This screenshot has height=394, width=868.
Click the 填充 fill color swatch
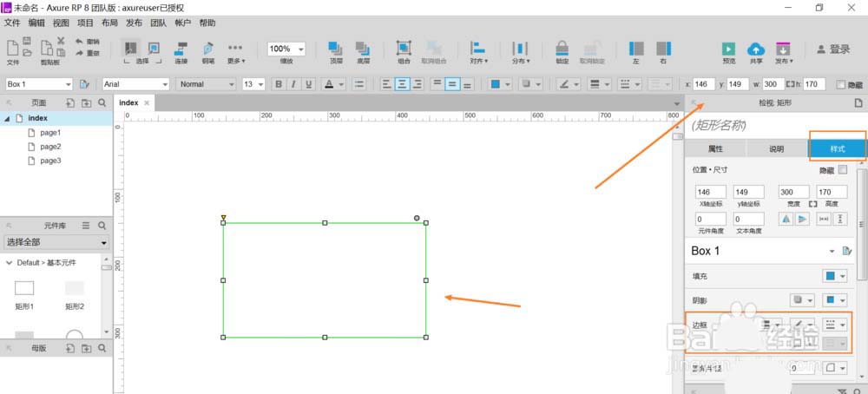point(831,276)
